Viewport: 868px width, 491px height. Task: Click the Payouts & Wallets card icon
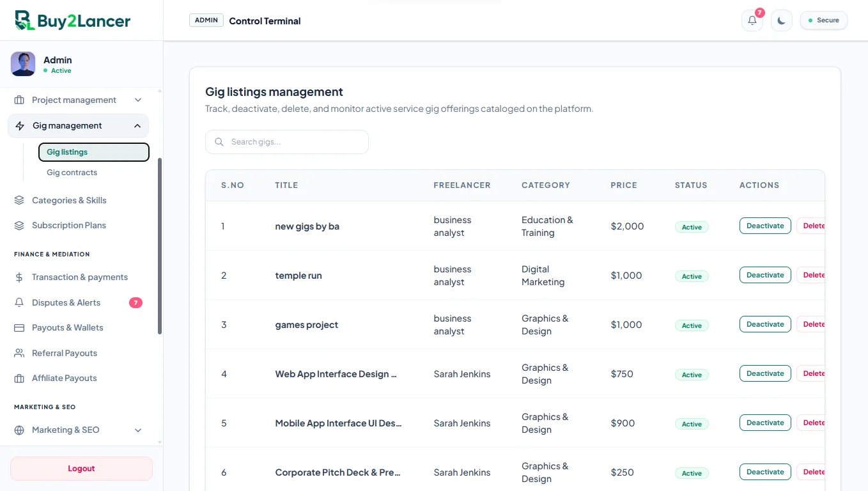[19, 328]
